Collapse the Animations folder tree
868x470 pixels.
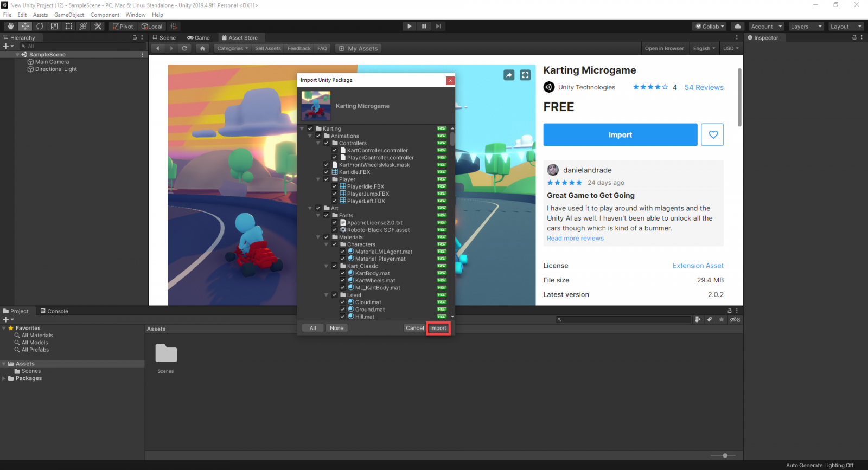(x=310, y=136)
